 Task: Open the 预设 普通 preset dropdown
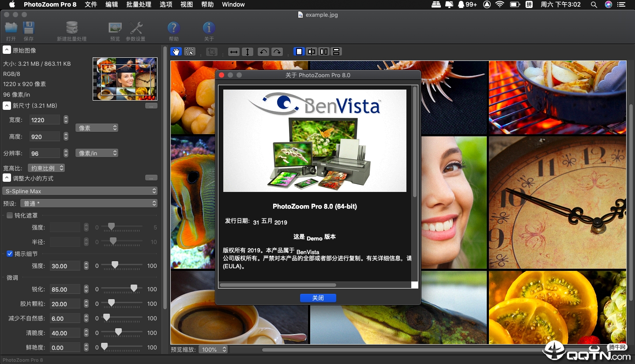tap(88, 203)
